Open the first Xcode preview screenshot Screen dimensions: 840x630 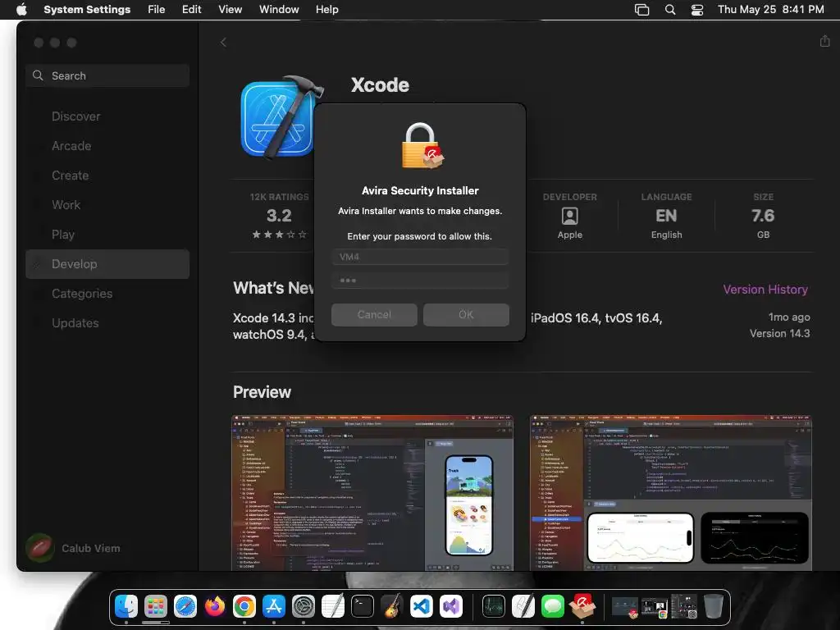coord(372,492)
